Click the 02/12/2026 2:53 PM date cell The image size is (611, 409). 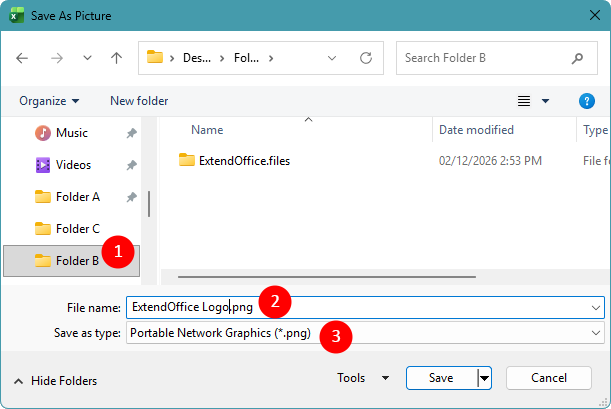[x=490, y=161]
